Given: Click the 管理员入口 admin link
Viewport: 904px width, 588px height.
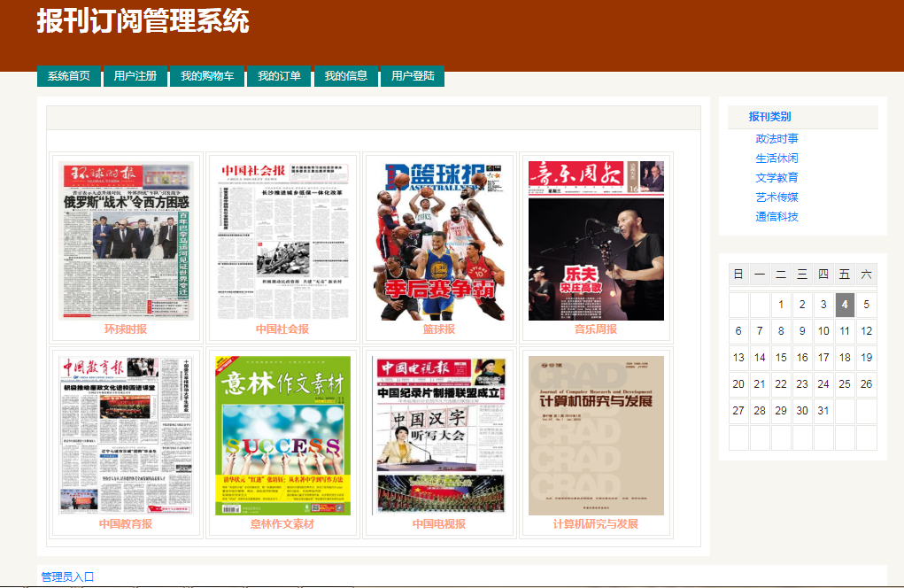Looking at the screenshot, I should pyautogui.click(x=67, y=576).
